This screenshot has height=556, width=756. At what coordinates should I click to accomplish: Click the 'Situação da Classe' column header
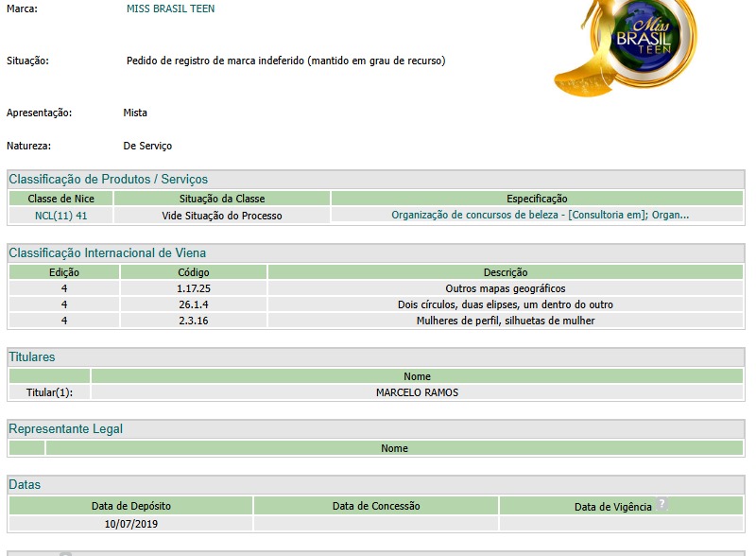tap(222, 199)
